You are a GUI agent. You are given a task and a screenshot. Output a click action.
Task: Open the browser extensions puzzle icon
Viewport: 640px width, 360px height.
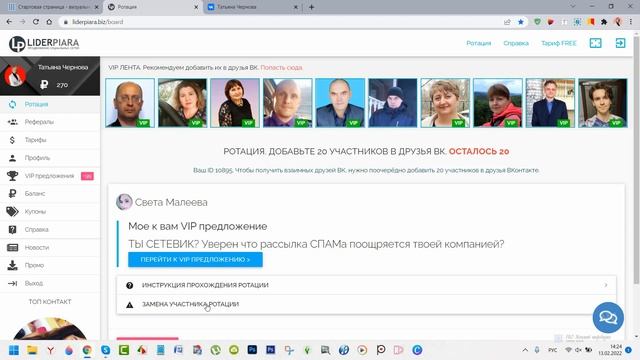click(x=604, y=22)
